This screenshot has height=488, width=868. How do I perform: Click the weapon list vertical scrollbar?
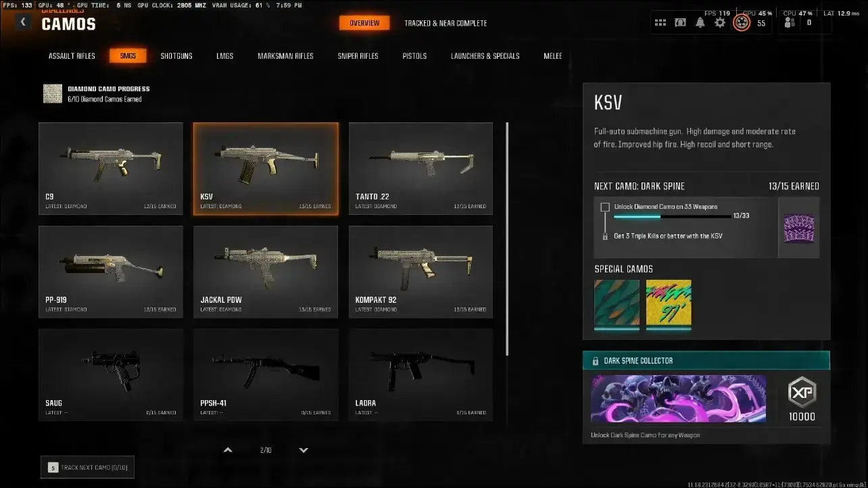506,240
